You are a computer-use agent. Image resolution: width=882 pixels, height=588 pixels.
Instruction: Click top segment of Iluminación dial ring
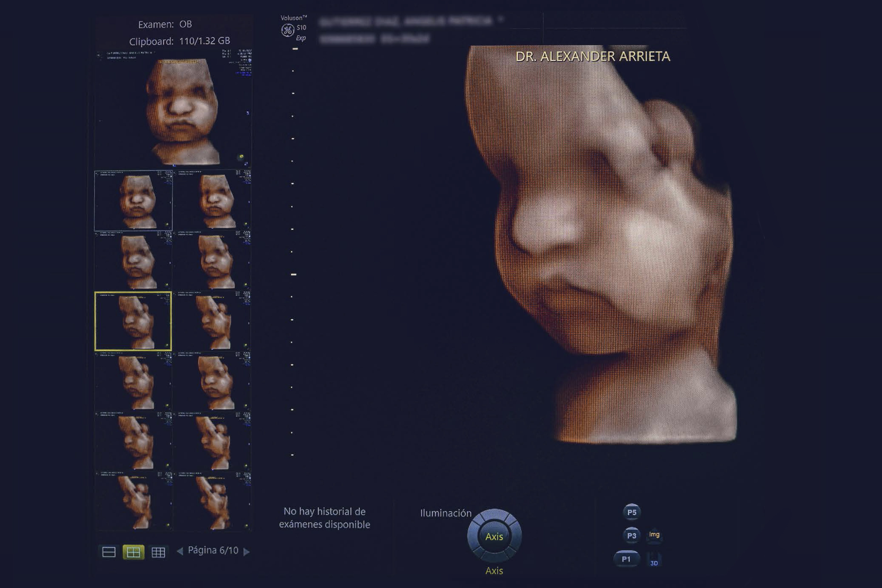point(494,515)
